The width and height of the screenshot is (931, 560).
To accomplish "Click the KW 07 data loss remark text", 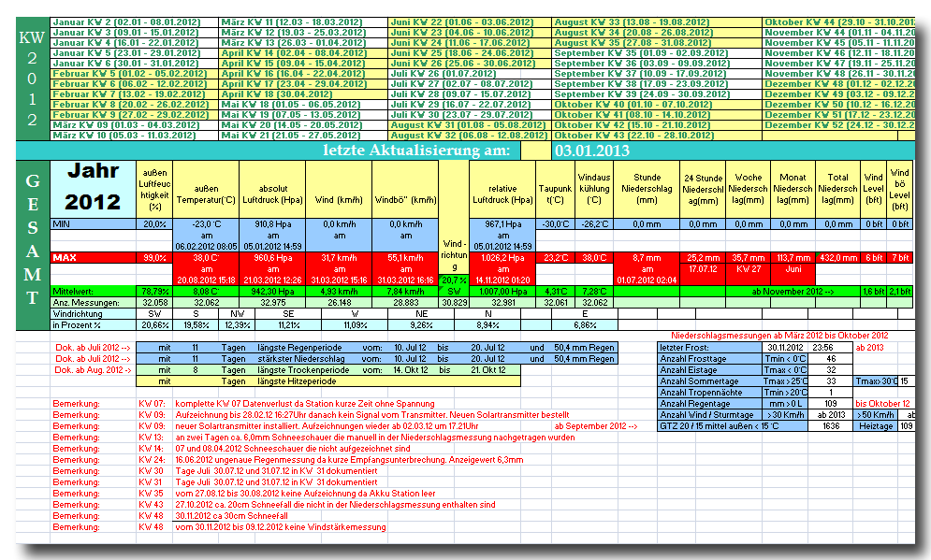I will click(x=305, y=404).
